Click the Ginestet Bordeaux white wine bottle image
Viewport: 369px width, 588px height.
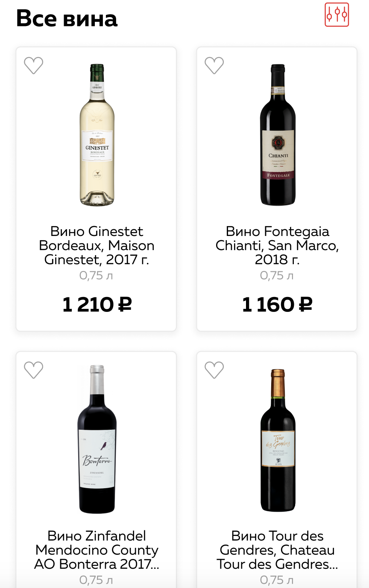point(97,134)
